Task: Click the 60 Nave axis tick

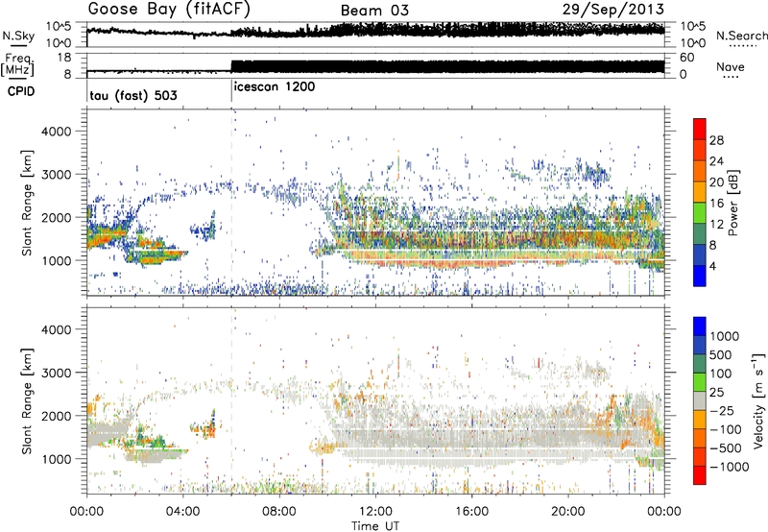Action: coord(687,58)
